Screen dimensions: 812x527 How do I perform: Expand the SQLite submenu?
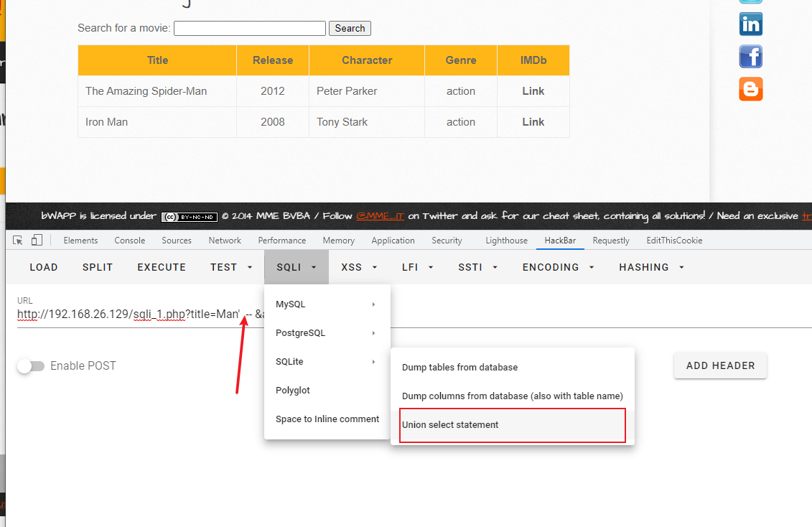pos(327,361)
